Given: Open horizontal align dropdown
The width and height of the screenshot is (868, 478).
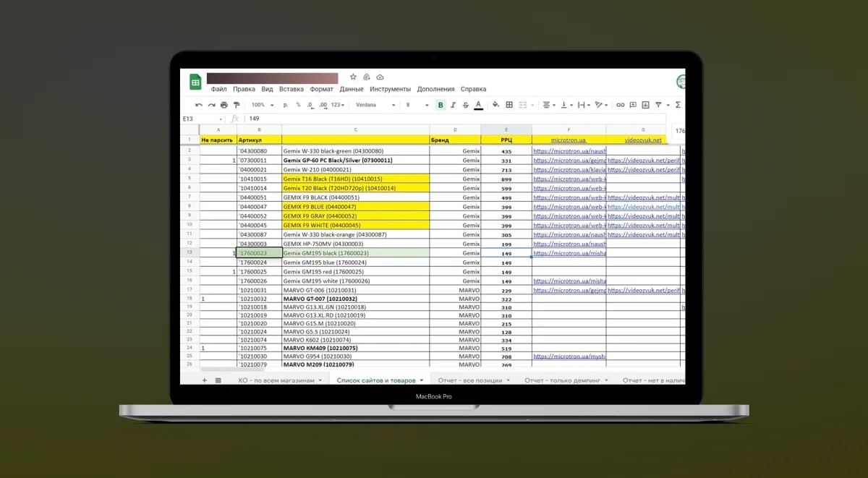Looking at the screenshot, I should click(x=548, y=105).
